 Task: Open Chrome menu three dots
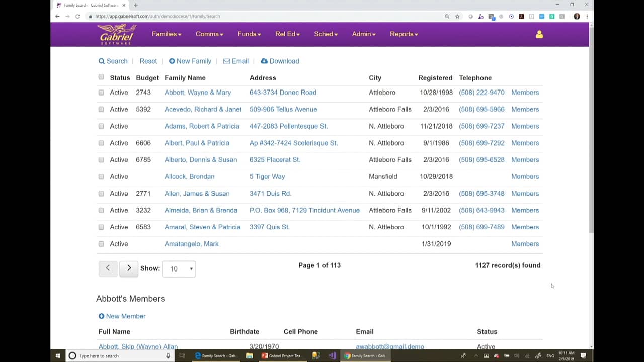587,16
